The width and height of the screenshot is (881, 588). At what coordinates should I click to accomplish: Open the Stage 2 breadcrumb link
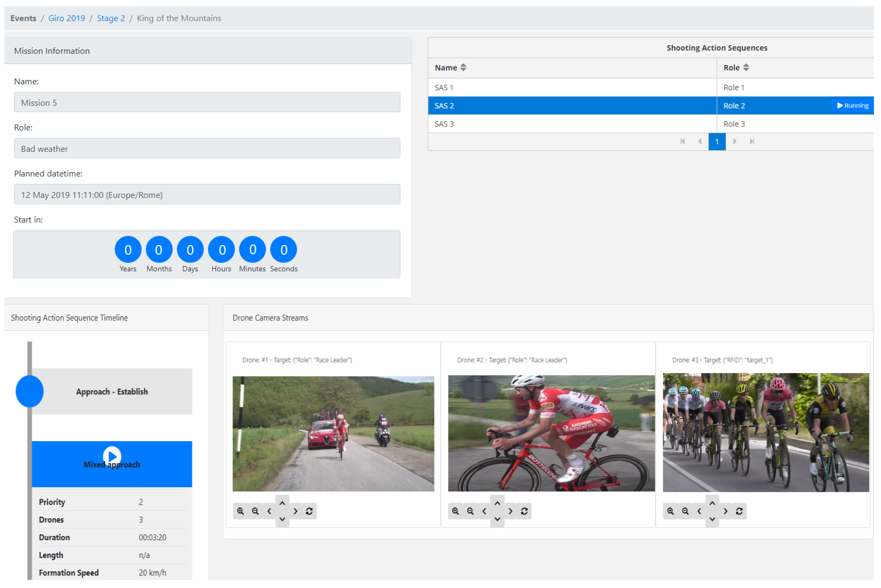pyautogui.click(x=111, y=18)
